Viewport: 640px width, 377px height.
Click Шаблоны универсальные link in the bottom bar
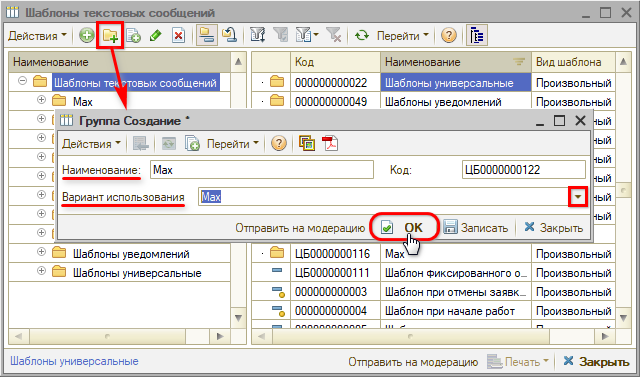click(x=74, y=361)
